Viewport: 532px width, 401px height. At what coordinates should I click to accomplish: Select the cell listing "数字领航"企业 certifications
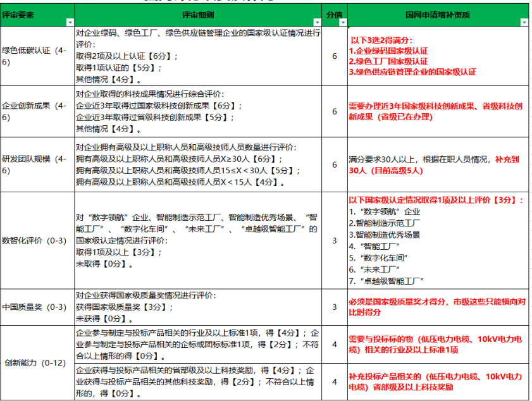pyautogui.click(x=436, y=240)
